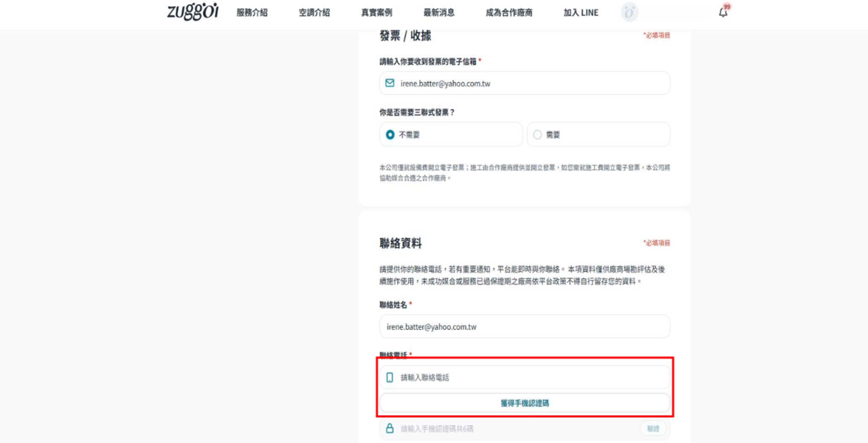This screenshot has width=868, height=443.
Task: Click the 聯絡姓名 label
Action: 393,305
